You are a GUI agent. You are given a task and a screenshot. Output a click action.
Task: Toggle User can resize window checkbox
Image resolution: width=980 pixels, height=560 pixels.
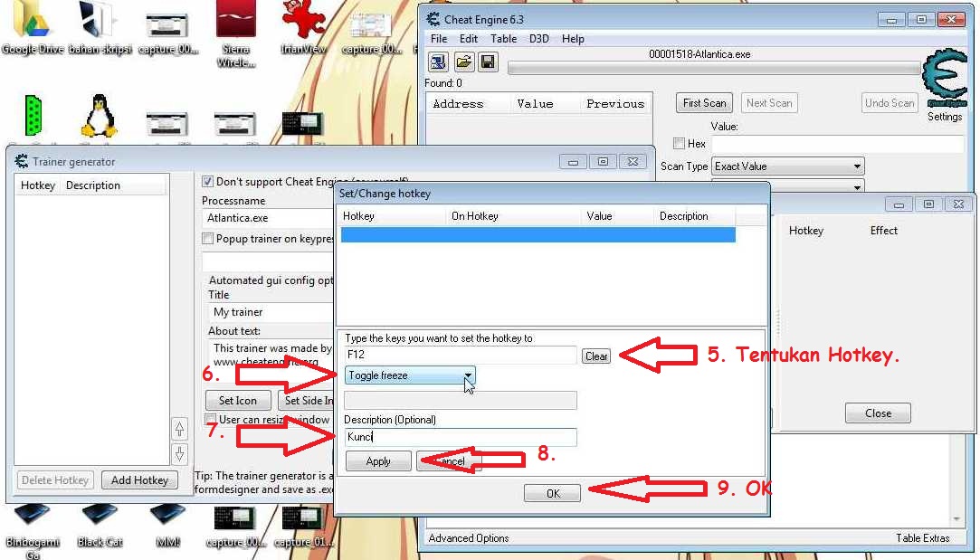(x=211, y=420)
